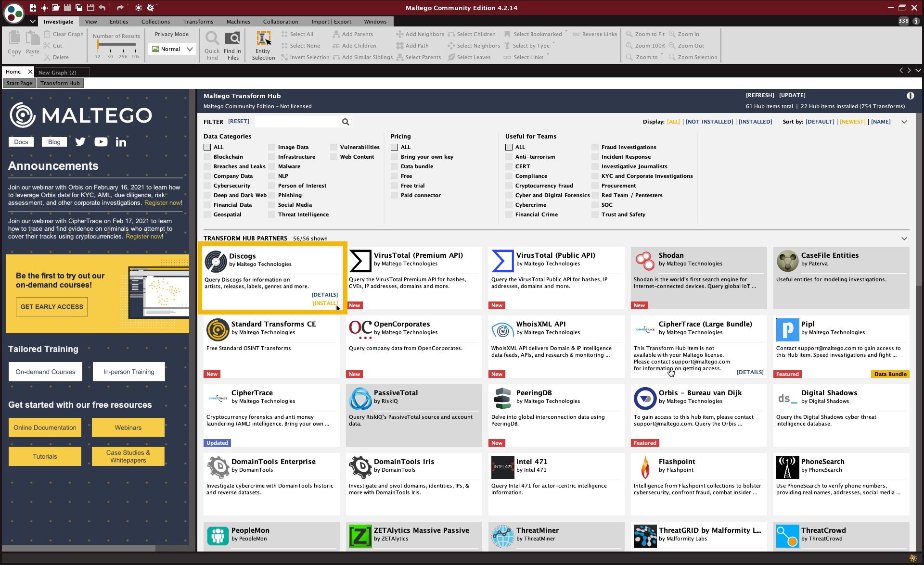Click the open folder icon in title bar
This screenshot has height=565, width=924.
[56, 8]
